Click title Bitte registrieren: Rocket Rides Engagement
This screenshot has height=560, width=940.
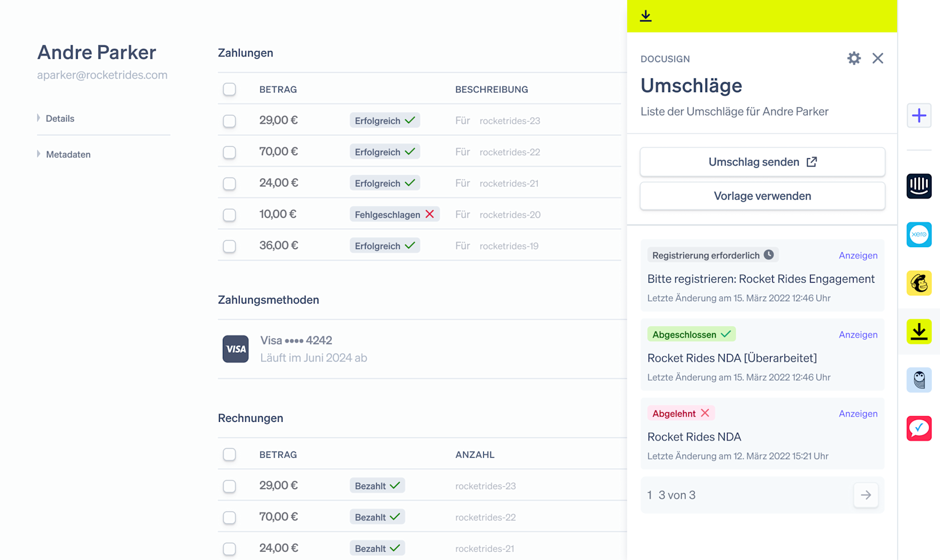point(761,279)
